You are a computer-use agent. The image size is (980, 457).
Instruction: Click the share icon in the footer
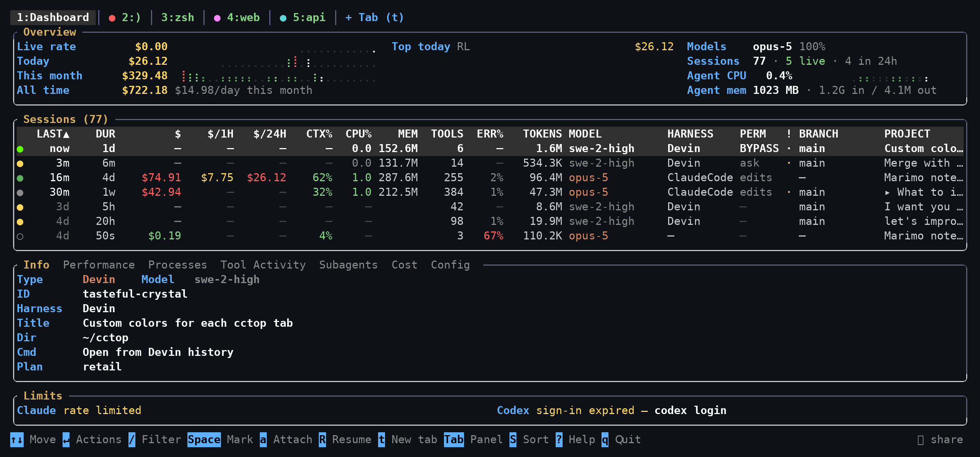921,440
